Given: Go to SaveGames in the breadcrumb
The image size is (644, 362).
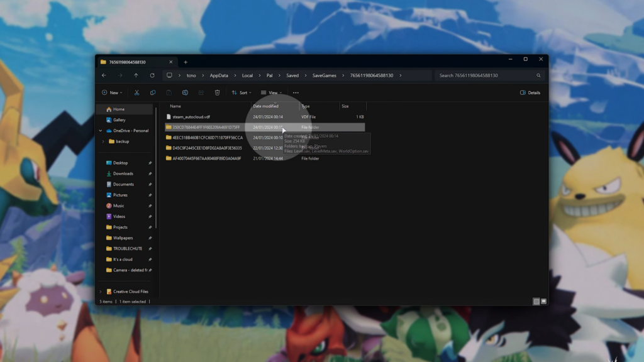Looking at the screenshot, I should pos(324,75).
